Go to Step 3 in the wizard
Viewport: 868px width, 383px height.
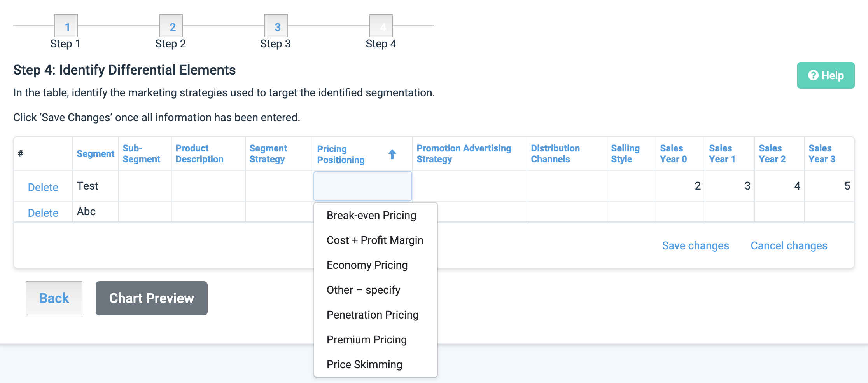point(276,26)
